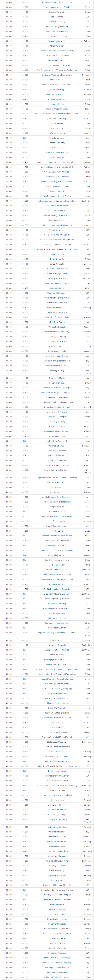Open the University of St Andrews link
The width and height of the screenshot is (94, 980).
point(57,412)
